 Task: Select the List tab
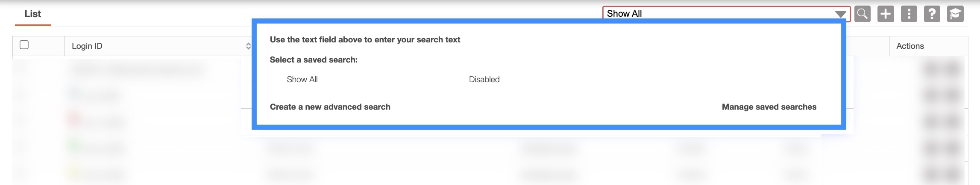click(32, 14)
